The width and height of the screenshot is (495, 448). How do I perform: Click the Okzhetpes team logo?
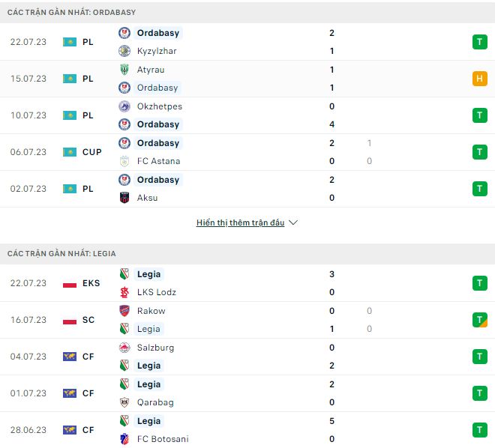[x=124, y=106]
